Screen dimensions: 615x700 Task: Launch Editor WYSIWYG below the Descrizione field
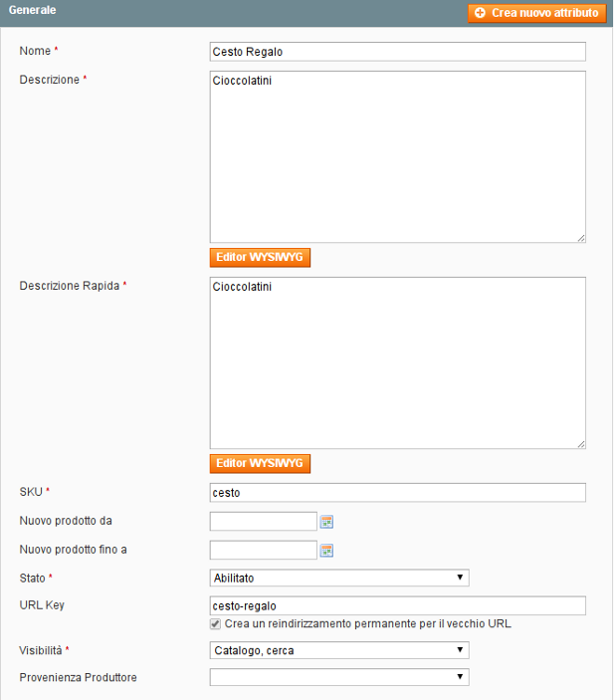point(260,258)
